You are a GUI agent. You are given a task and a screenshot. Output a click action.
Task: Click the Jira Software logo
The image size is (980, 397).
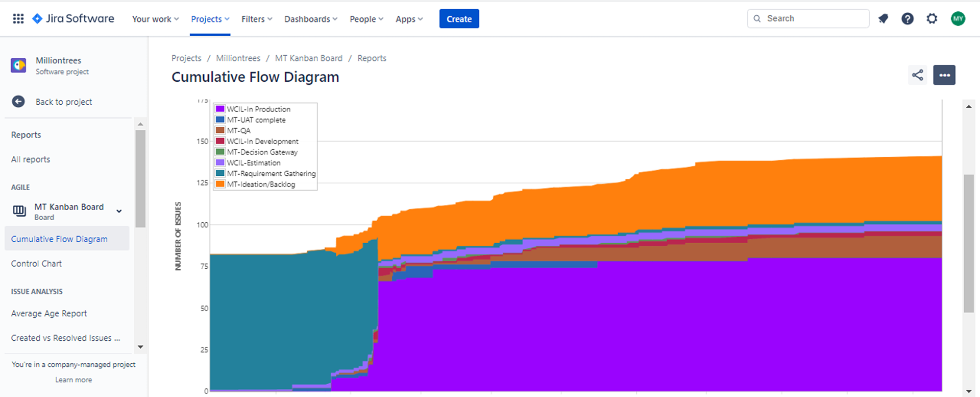(73, 19)
